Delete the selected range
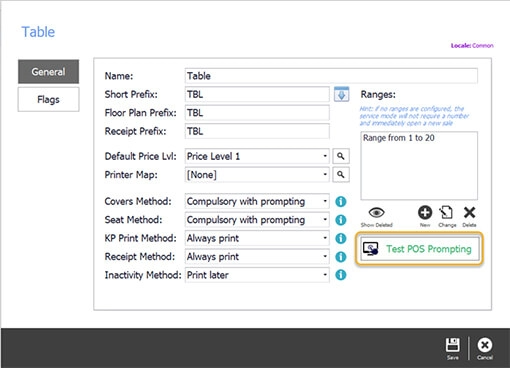 click(x=469, y=216)
